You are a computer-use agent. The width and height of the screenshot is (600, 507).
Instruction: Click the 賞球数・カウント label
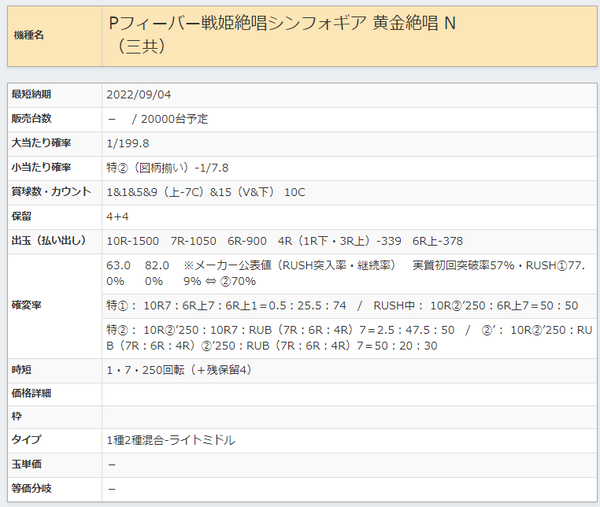click(x=51, y=192)
